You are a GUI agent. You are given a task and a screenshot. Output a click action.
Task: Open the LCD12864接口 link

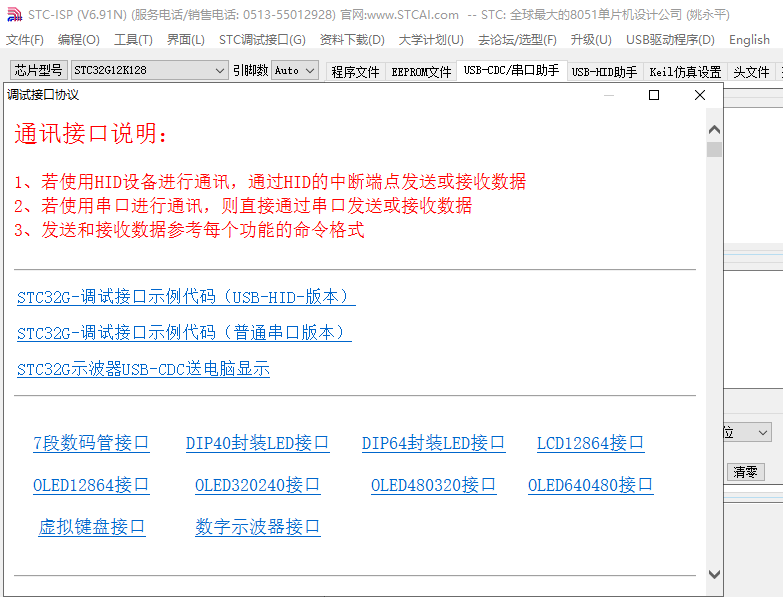point(590,443)
